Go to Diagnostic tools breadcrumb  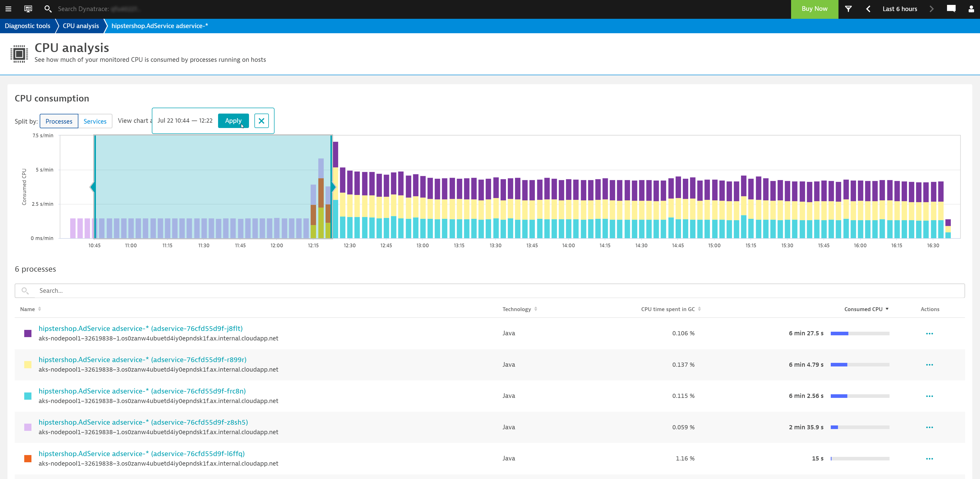coord(27,26)
